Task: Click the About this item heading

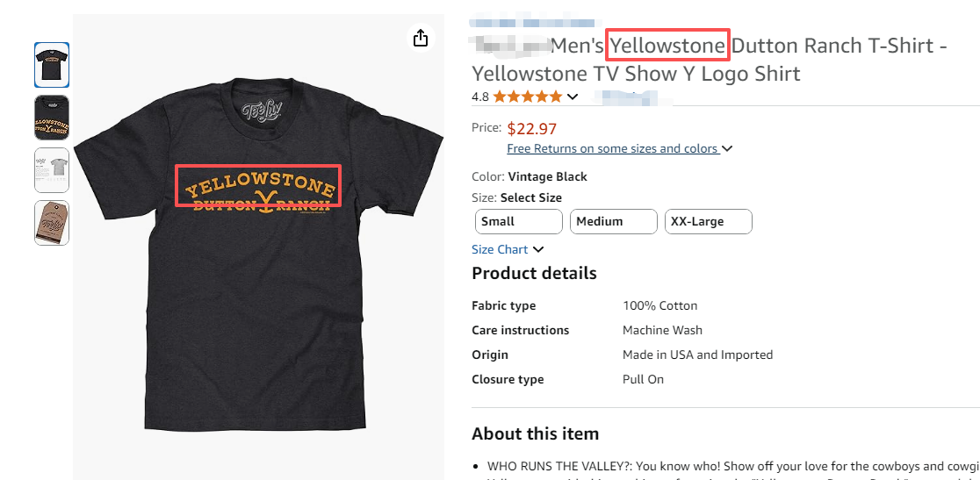Action: pyautogui.click(x=535, y=433)
